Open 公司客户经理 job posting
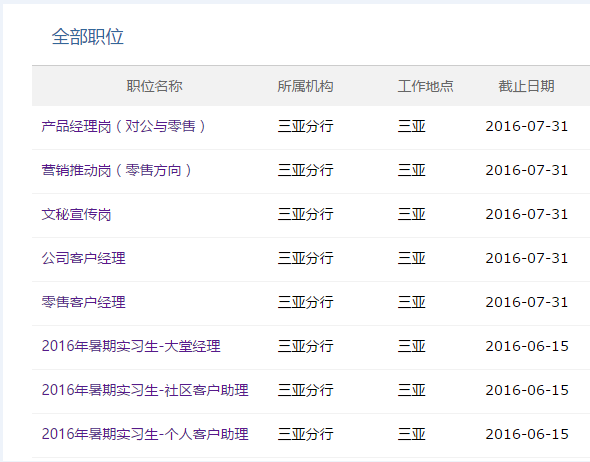Image resolution: width=590 pixels, height=462 pixels. click(x=84, y=258)
